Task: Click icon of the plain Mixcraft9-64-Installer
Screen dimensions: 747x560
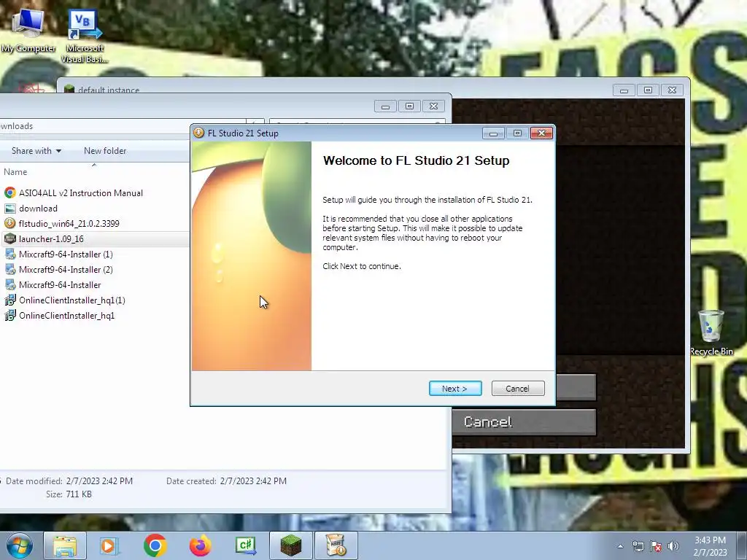Action: (x=10, y=285)
